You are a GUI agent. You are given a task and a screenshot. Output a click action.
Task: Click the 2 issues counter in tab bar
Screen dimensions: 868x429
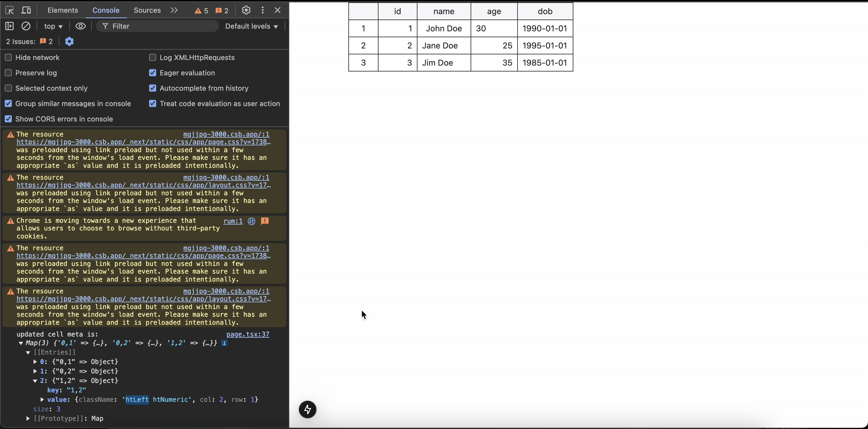coord(222,11)
